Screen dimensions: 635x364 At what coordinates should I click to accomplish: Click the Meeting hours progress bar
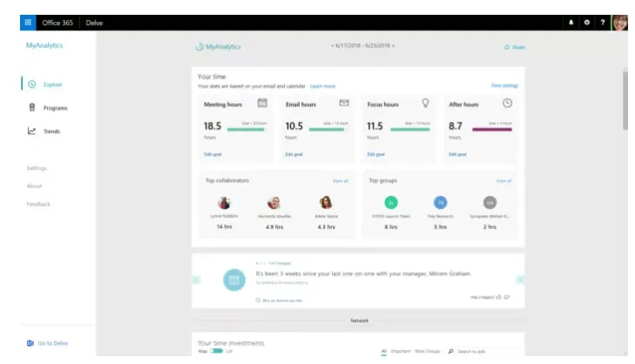pos(247,130)
